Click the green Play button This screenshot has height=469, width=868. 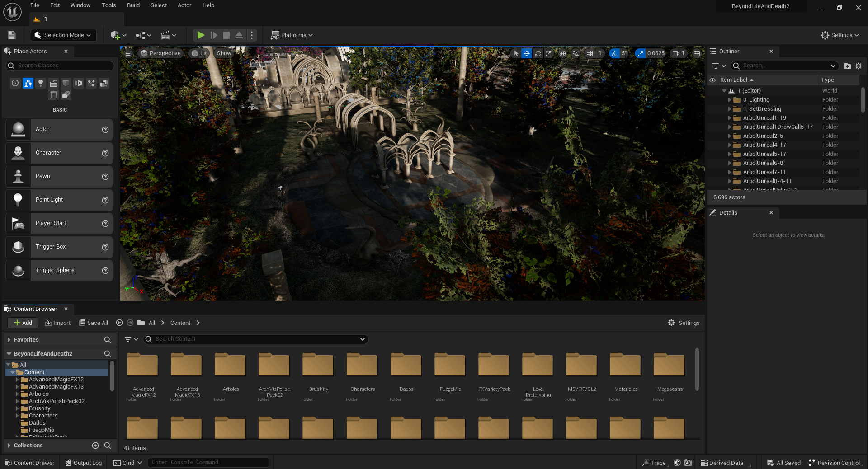[201, 35]
